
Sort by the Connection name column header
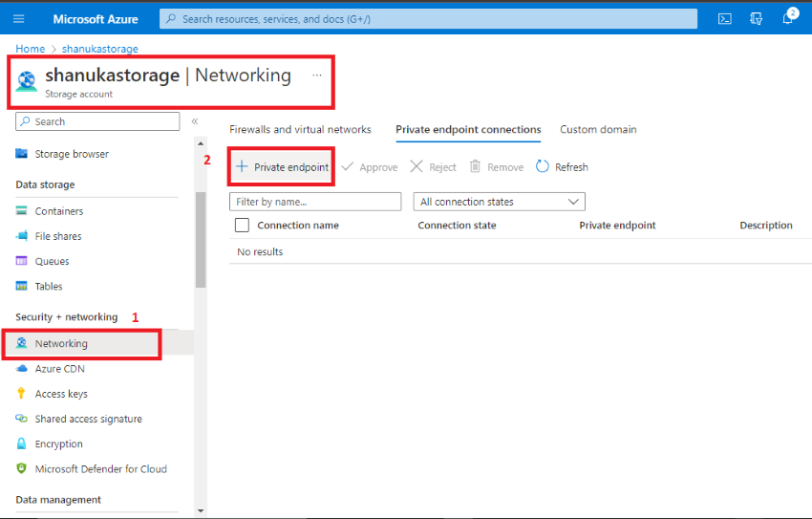click(x=298, y=226)
